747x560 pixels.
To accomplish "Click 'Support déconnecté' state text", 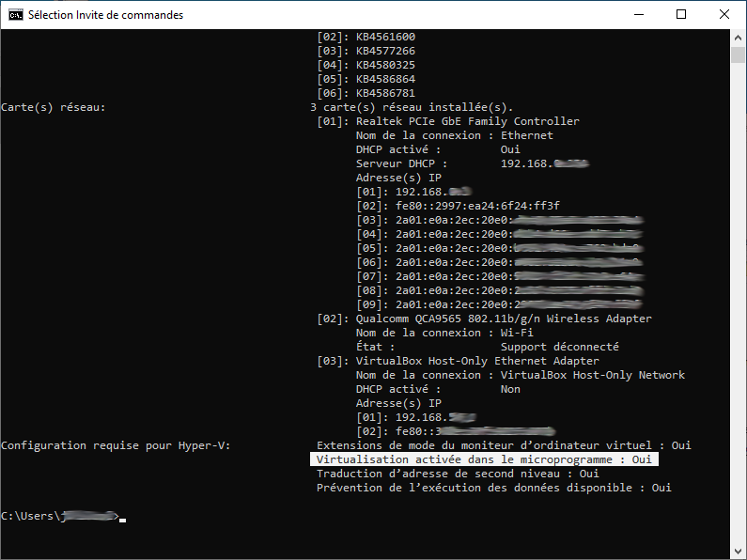I will [x=560, y=347].
